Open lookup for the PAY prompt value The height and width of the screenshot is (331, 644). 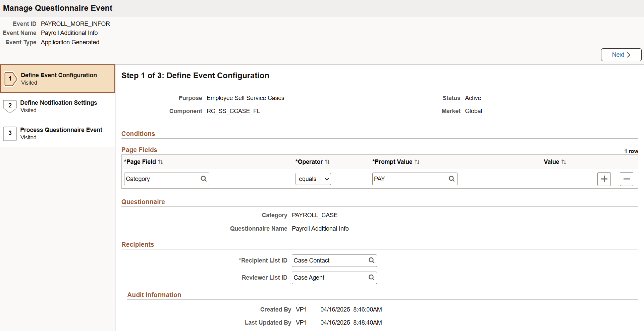pyautogui.click(x=452, y=179)
